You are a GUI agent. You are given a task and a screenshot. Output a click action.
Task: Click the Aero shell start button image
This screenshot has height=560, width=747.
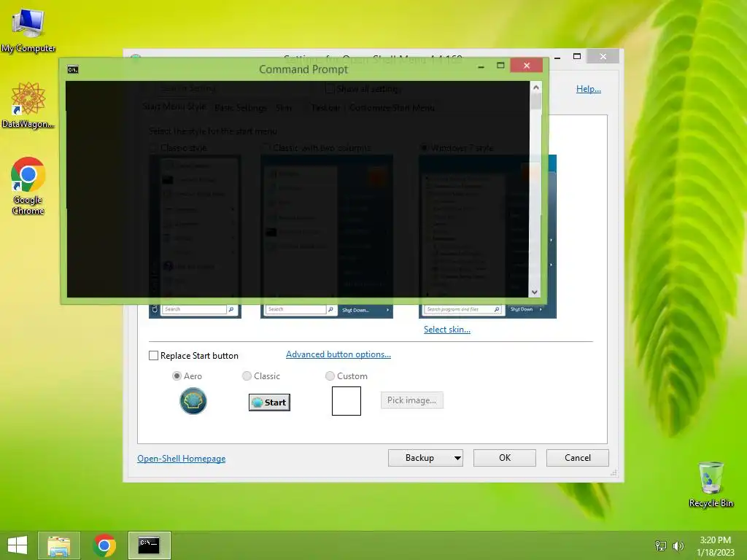(x=193, y=401)
